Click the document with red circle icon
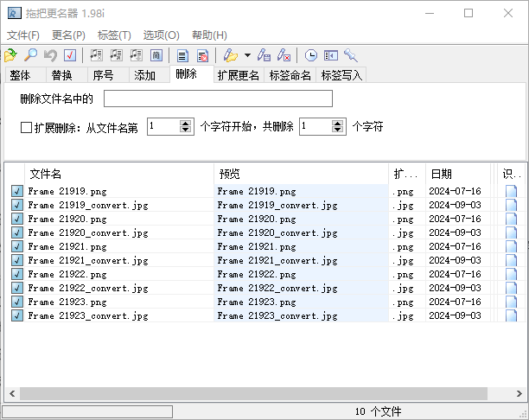Viewport: 529px width, 420px height. coord(202,55)
